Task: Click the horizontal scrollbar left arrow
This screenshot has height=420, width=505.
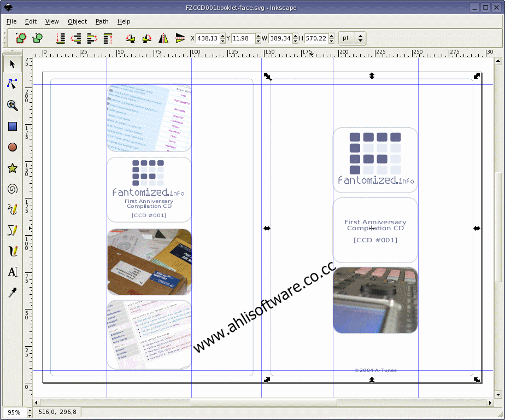Action: (36, 402)
